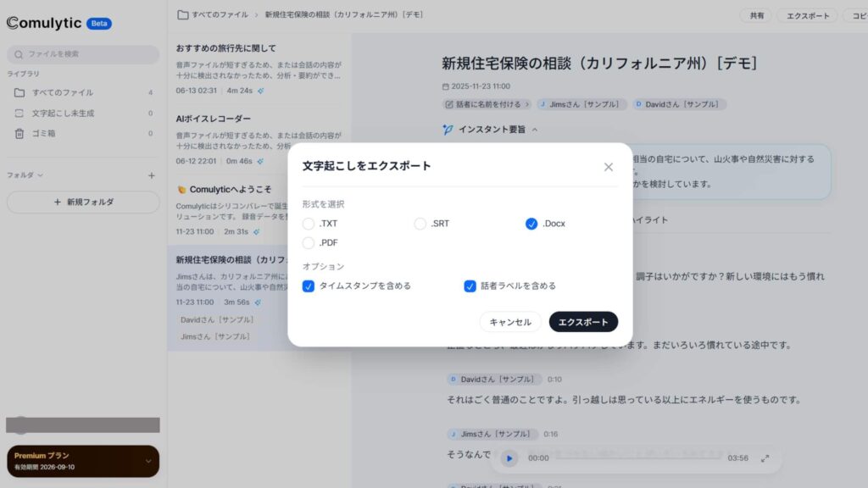868x488 pixels.
Task: Click the Jimsさん［サンプル］ tag in file list
Action: pos(214,336)
